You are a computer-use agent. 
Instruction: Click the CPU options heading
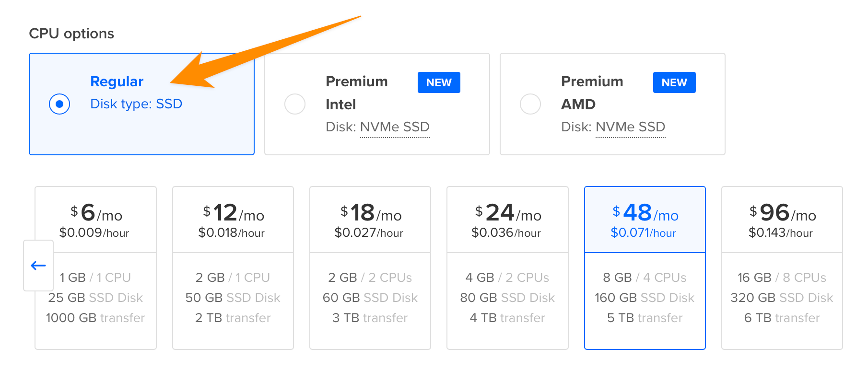point(71,34)
